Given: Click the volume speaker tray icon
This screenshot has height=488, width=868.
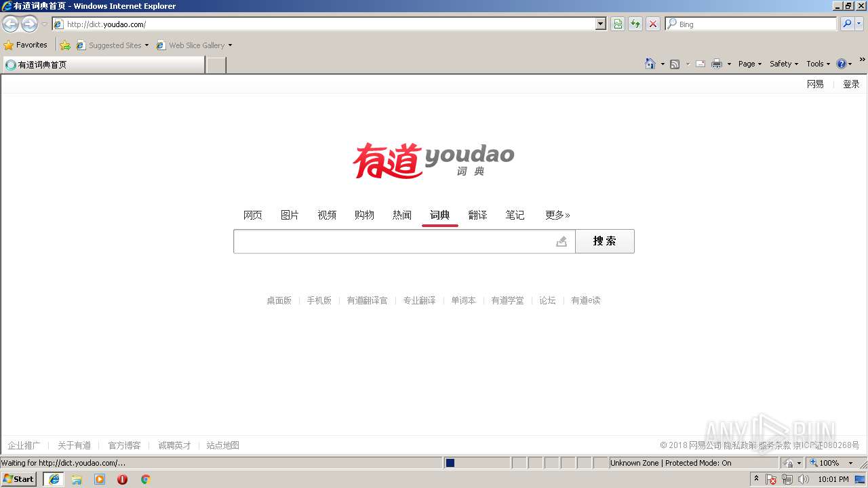Looking at the screenshot, I should [804, 479].
